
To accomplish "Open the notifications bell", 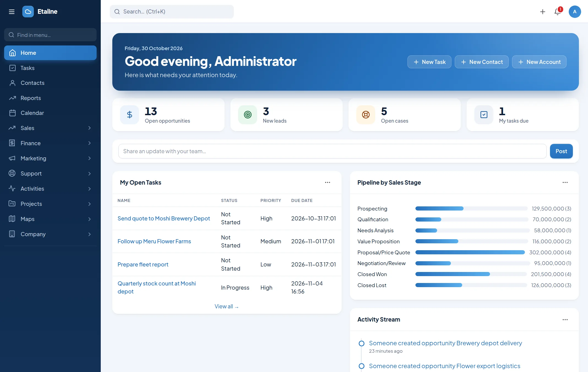I will [558, 12].
